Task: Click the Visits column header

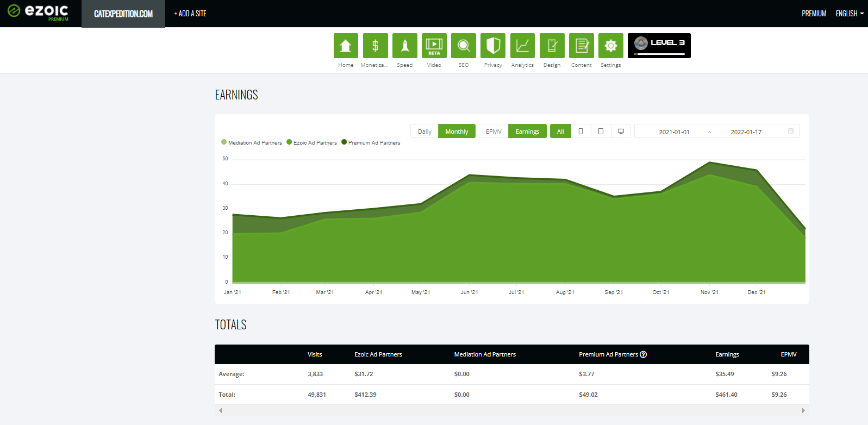Action: (315, 354)
